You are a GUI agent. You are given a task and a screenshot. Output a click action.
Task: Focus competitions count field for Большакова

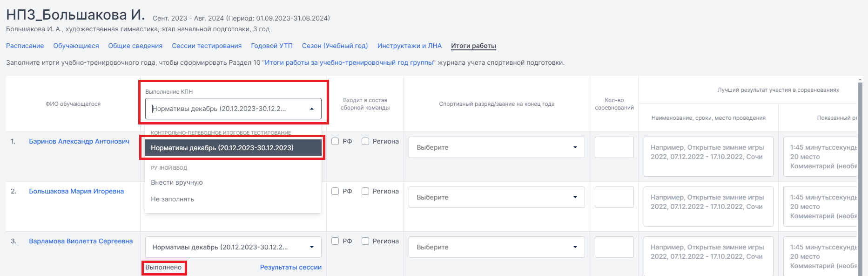point(614,197)
